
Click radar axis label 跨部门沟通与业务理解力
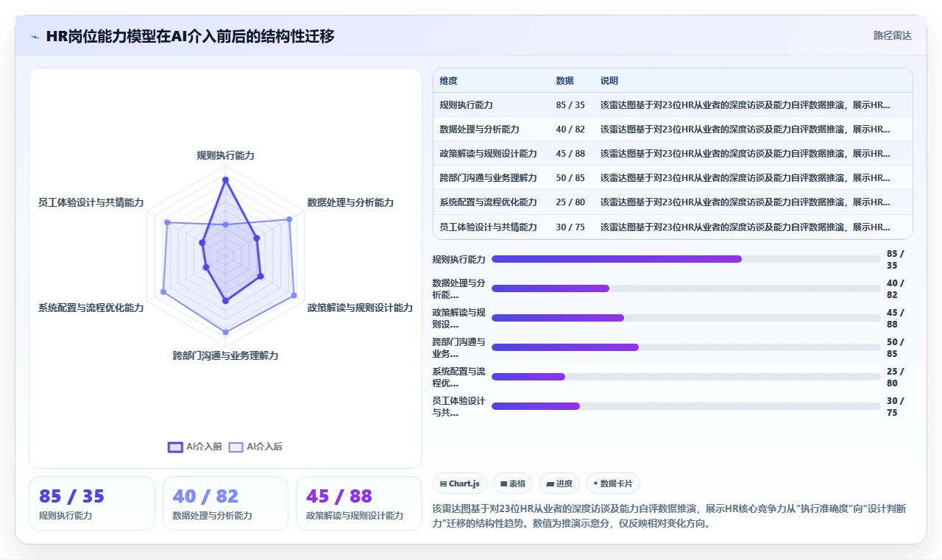(x=225, y=355)
